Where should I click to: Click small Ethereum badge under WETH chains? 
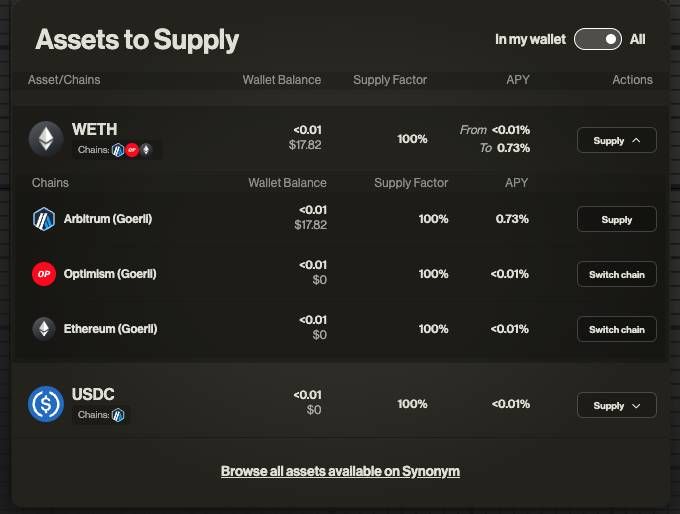coord(146,150)
